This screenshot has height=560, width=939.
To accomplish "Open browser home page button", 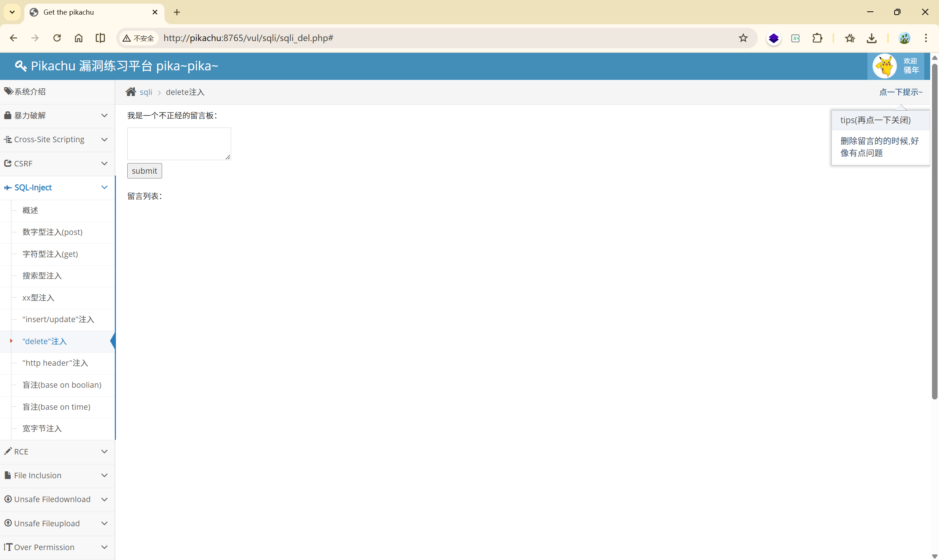I will pyautogui.click(x=78, y=38).
